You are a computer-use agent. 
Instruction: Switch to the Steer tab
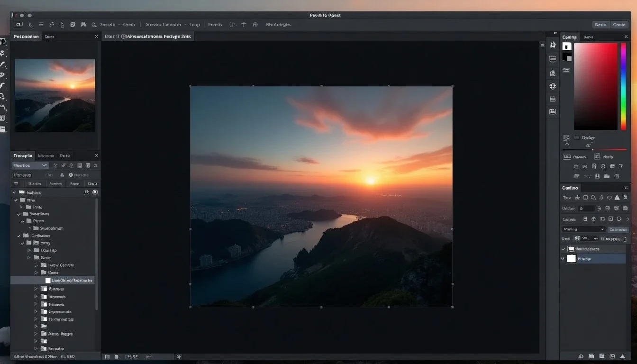click(x=49, y=36)
